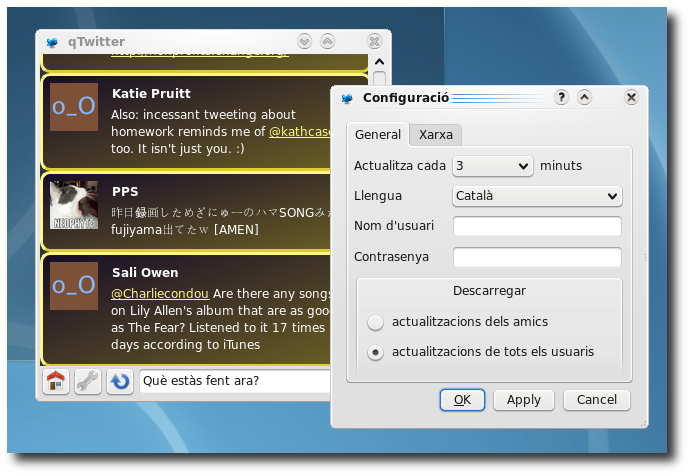This screenshot has width=690, height=476.
Task: Maximize the qTwitter window with up chevron
Action: click(327, 42)
